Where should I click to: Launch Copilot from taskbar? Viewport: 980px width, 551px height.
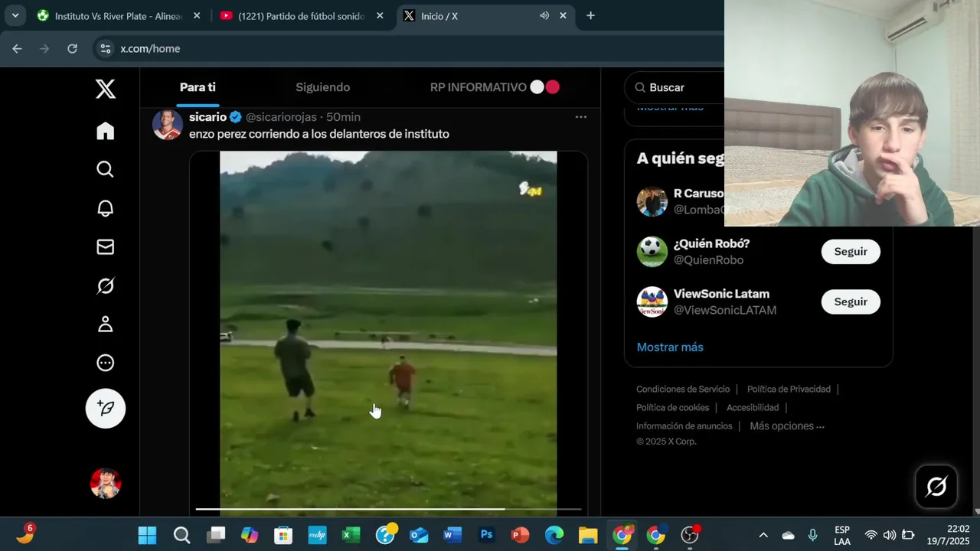[x=250, y=535]
